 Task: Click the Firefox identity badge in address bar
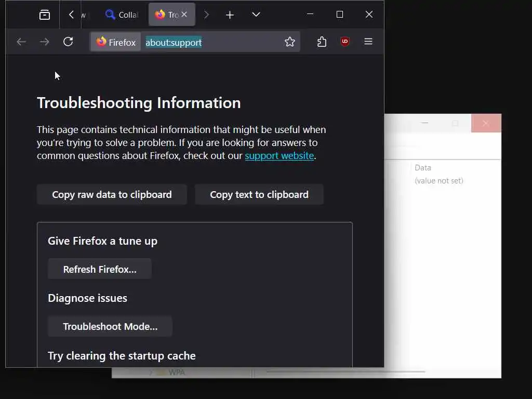coord(116,42)
